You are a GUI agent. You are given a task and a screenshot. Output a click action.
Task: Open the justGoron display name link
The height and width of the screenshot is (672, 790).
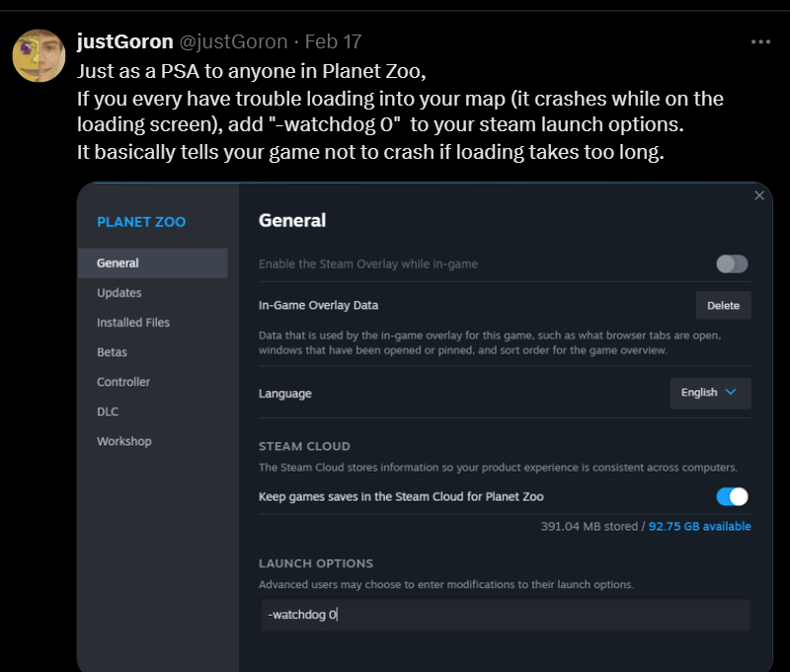click(x=125, y=41)
